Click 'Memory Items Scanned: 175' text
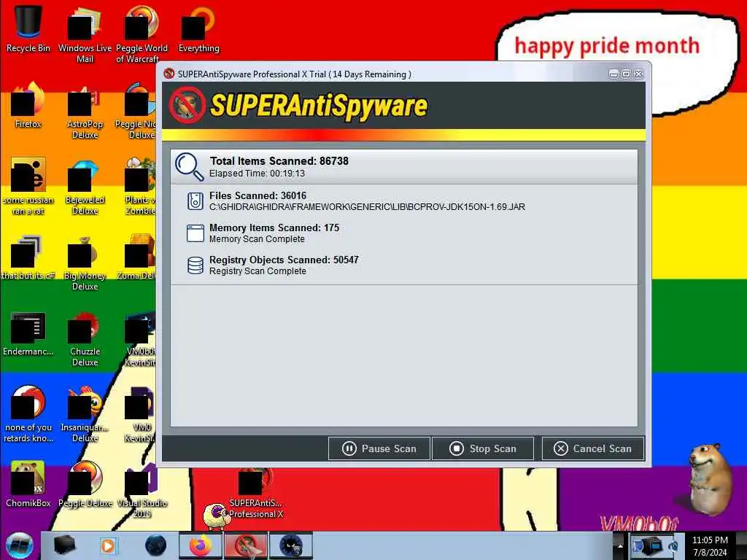 point(274,227)
